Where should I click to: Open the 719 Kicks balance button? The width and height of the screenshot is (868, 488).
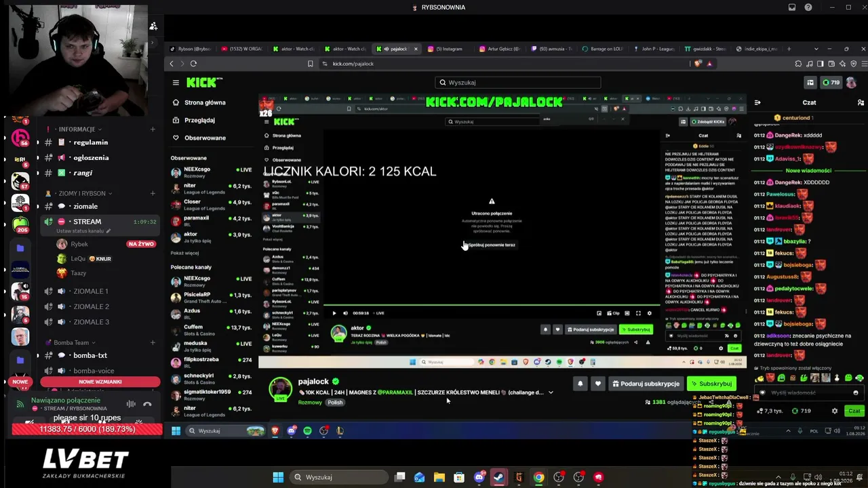831,83
